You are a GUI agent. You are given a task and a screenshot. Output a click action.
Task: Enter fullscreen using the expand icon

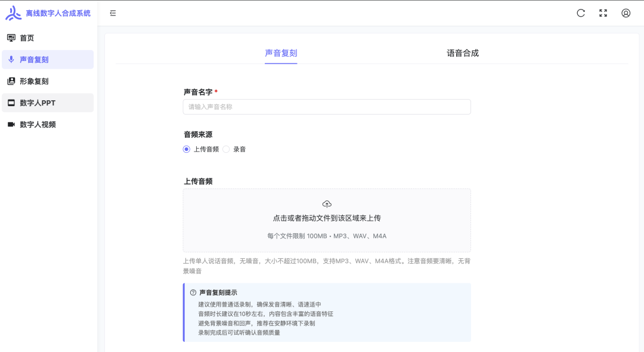pos(603,13)
